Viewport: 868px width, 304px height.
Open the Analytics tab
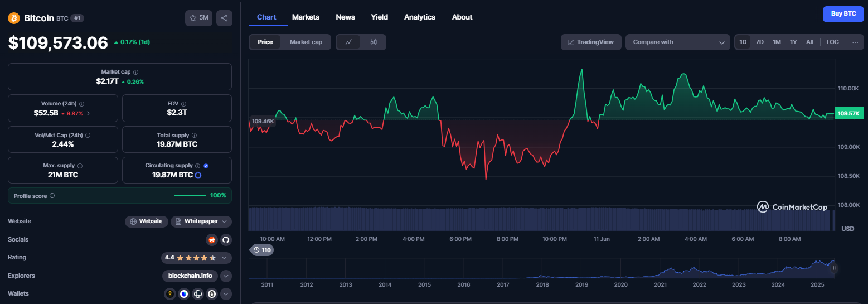(x=420, y=17)
